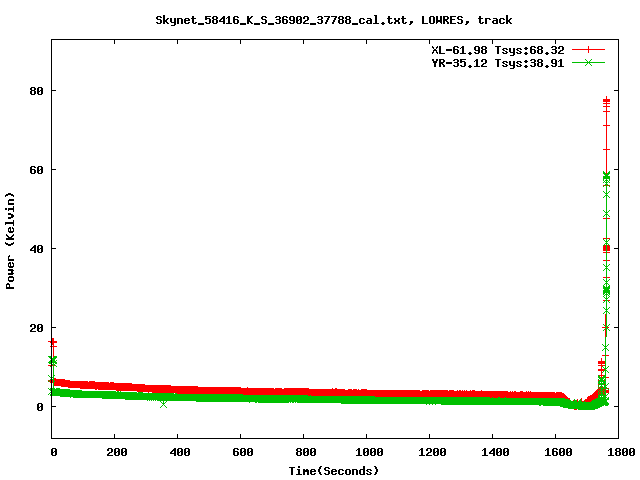Click the Time(Seconds) axis label

[x=334, y=471]
